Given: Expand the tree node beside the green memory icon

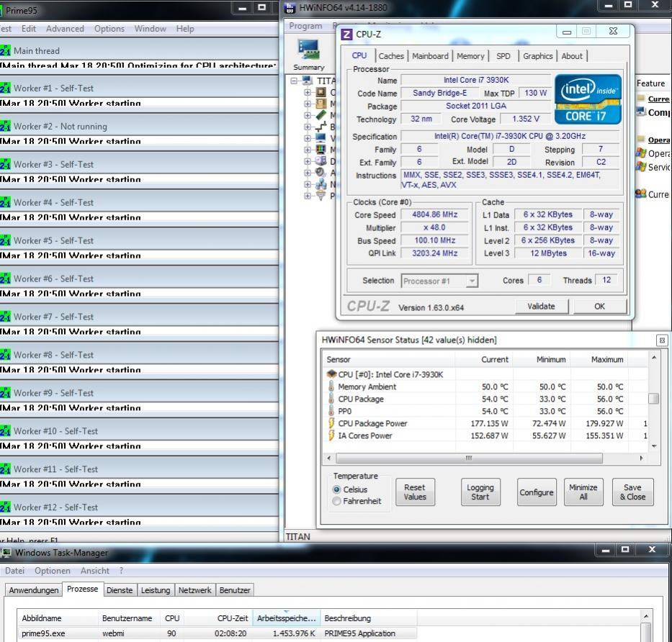Looking at the screenshot, I should tap(308, 115).
